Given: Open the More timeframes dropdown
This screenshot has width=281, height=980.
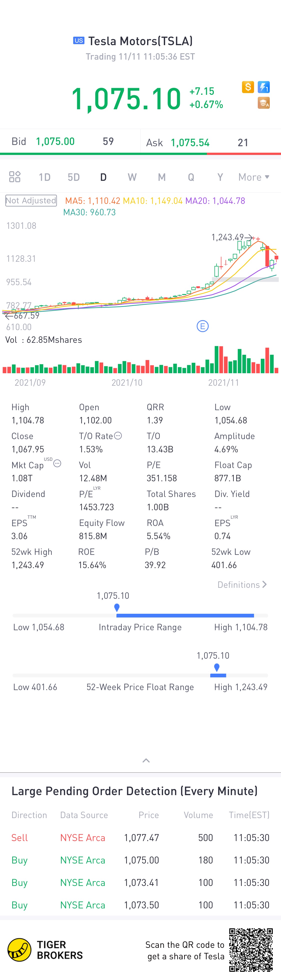Looking at the screenshot, I should coord(254,177).
